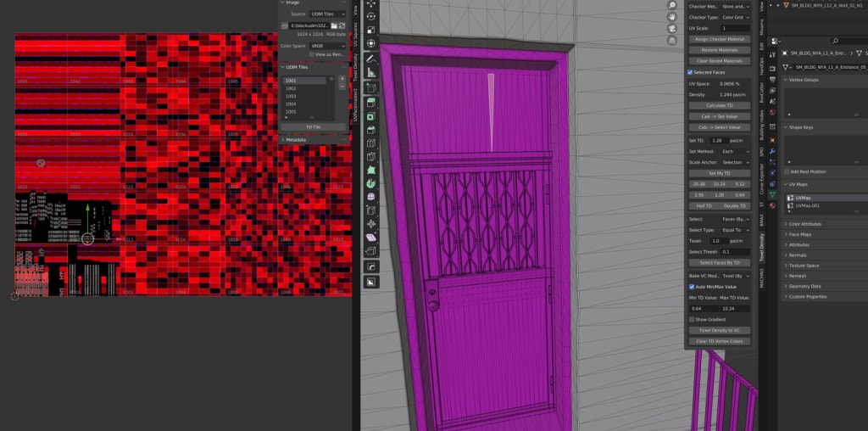Click the Measure tool icon
Image resolution: width=868 pixels, height=431 pixels.
pyautogui.click(x=371, y=73)
